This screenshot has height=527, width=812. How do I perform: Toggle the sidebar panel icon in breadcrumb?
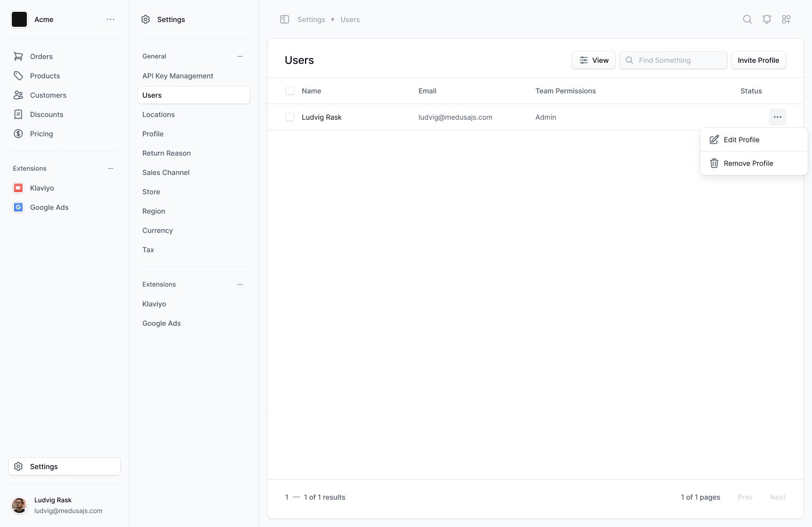pyautogui.click(x=285, y=19)
